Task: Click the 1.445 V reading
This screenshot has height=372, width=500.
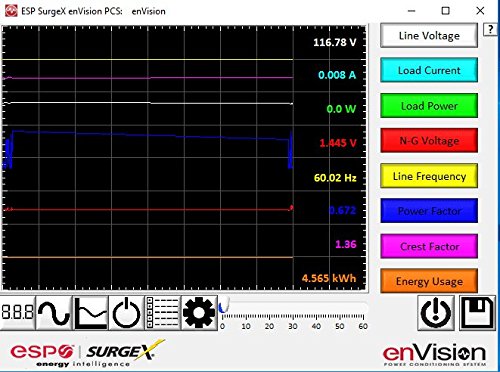Action: pyautogui.click(x=338, y=143)
